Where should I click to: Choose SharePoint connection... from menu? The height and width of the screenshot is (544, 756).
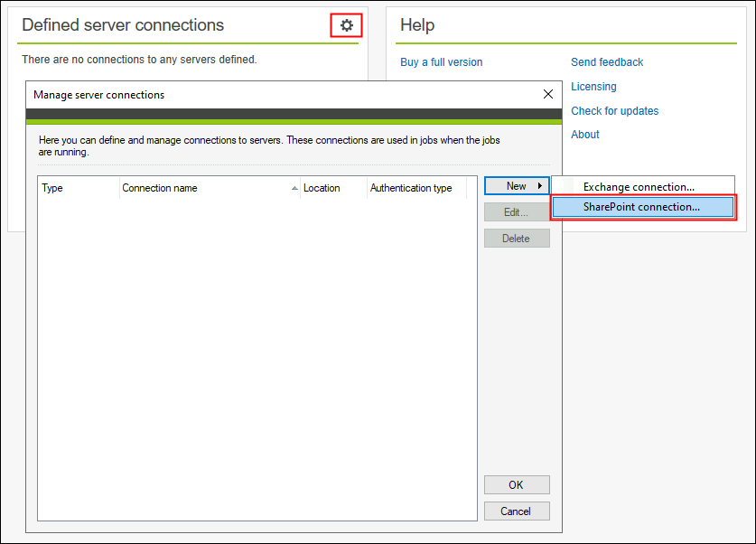click(643, 207)
